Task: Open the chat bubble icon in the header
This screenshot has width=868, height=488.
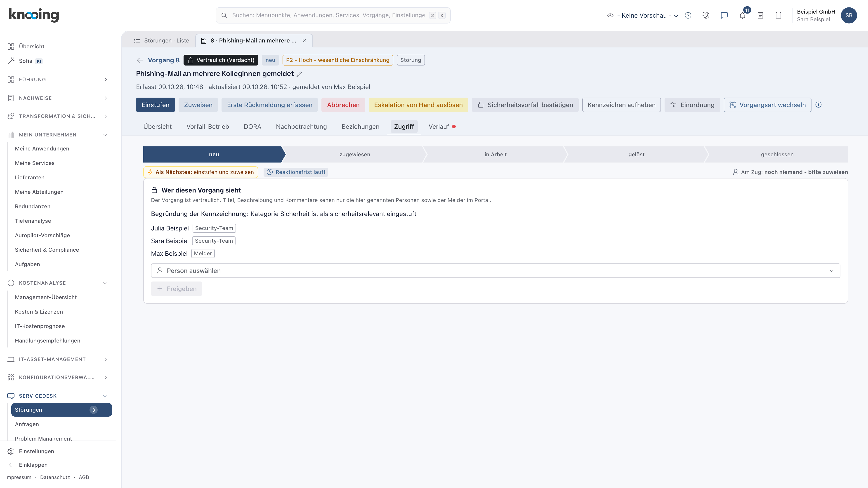Action: 724,16
